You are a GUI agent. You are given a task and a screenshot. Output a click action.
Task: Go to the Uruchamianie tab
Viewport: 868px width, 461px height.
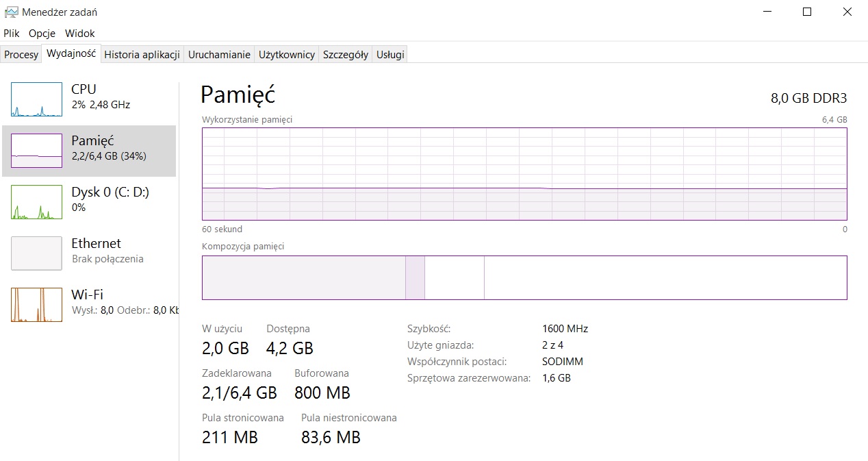pos(219,55)
